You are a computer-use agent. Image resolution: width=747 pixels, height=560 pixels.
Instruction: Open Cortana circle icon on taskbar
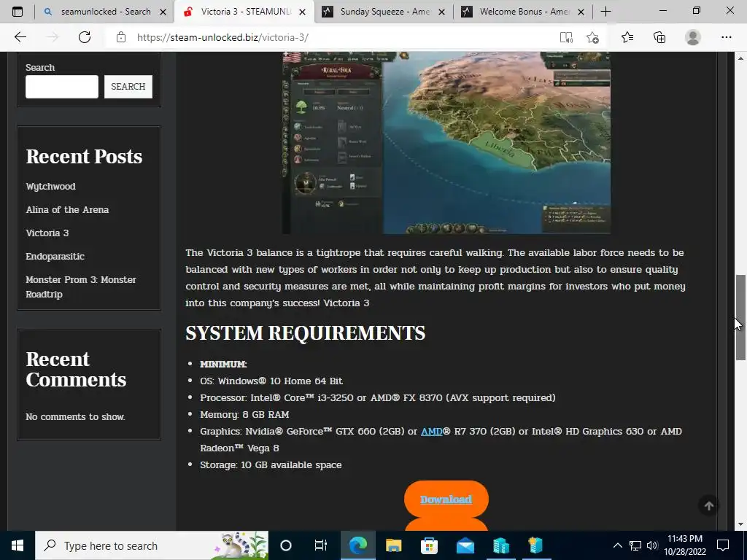(x=286, y=545)
